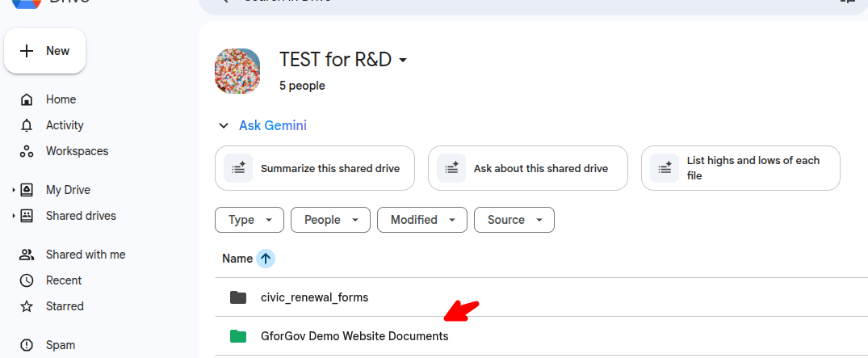The width and height of the screenshot is (868, 358).
Task: Click the Recent clock icon
Action: (x=27, y=280)
